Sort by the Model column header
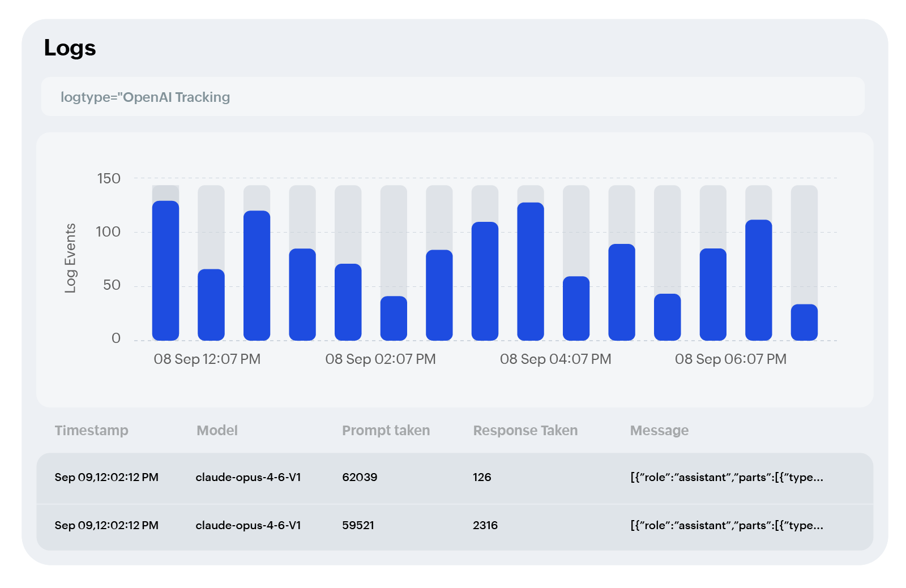This screenshot has width=906, height=588. [x=217, y=431]
